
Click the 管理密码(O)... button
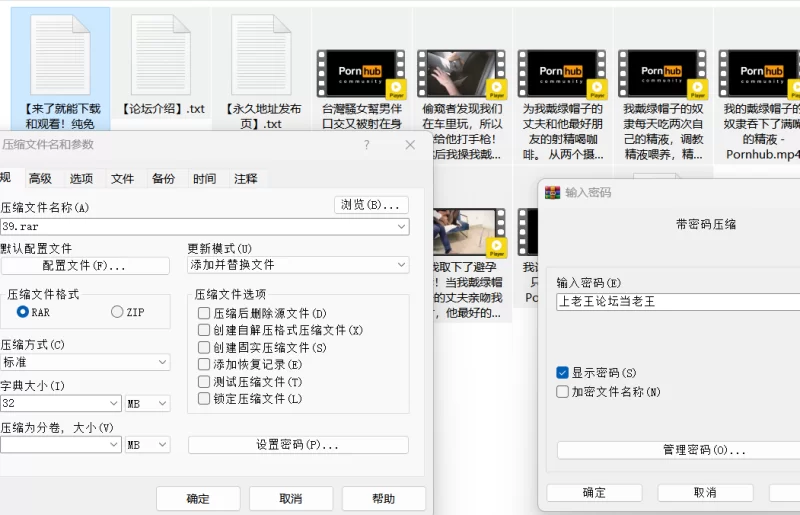(680, 450)
